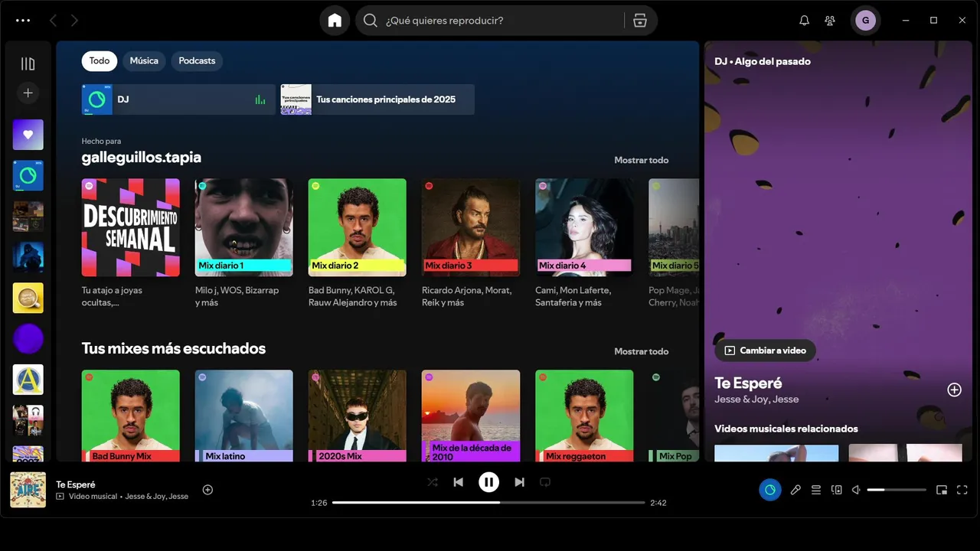Viewport: 980px width, 551px height.
Task: Open the Mix latino card
Action: tap(244, 416)
